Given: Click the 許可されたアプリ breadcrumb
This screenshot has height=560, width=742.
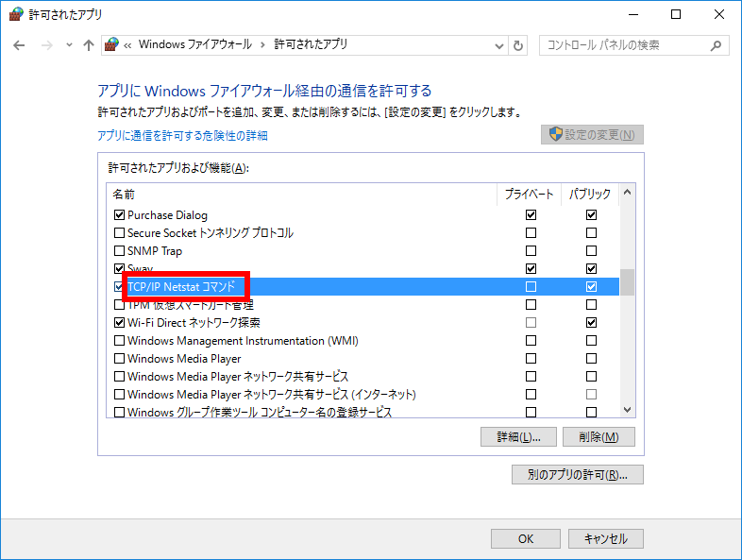Looking at the screenshot, I should pos(311,44).
